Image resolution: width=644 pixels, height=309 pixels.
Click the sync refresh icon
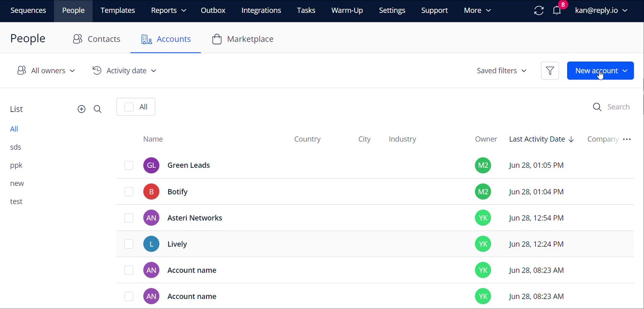539,11
